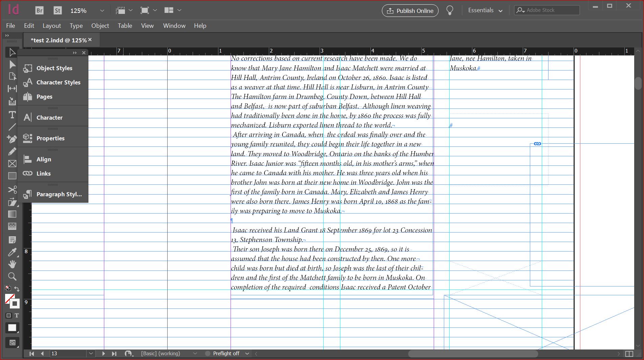Select the Line tool

click(12, 127)
